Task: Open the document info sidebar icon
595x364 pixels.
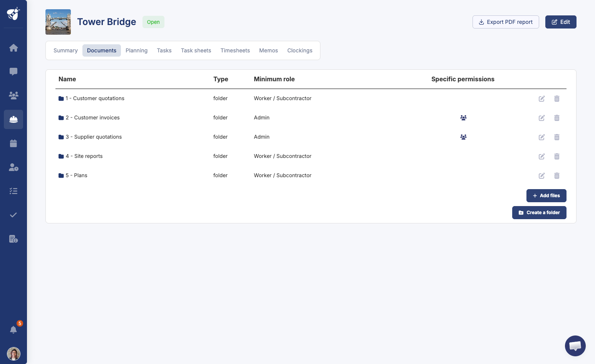Action: [13, 239]
